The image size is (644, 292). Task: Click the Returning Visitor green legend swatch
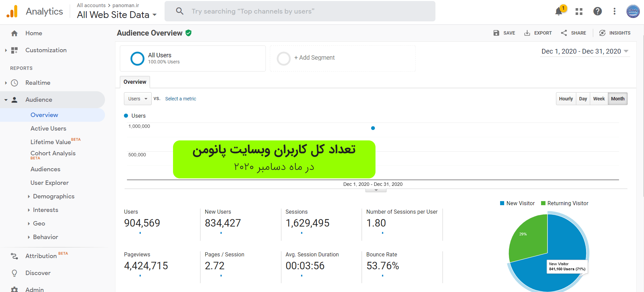pyautogui.click(x=543, y=203)
